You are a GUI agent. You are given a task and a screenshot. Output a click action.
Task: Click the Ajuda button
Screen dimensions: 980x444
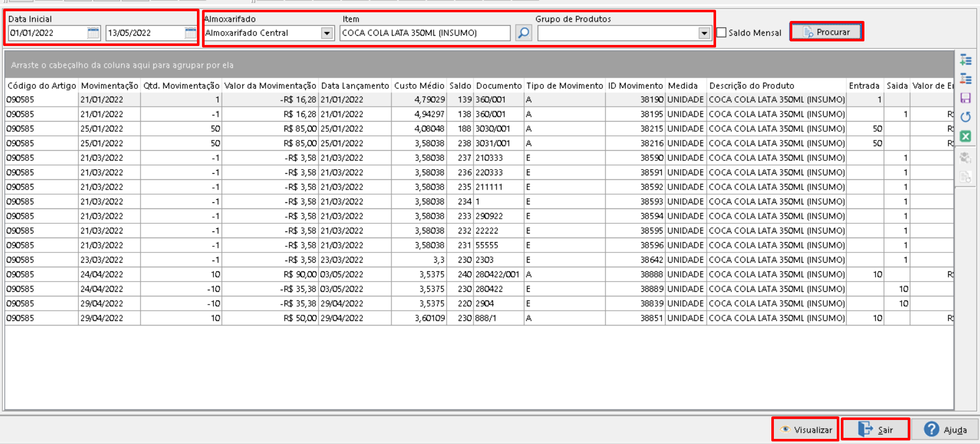tap(945, 430)
